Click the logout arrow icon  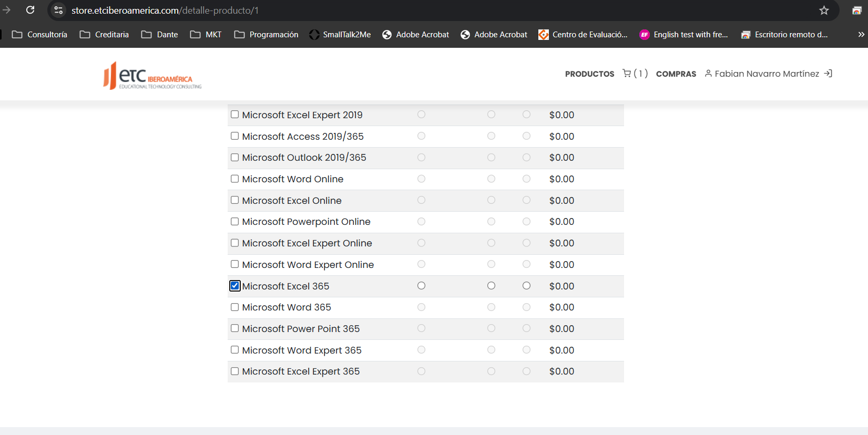pos(828,74)
